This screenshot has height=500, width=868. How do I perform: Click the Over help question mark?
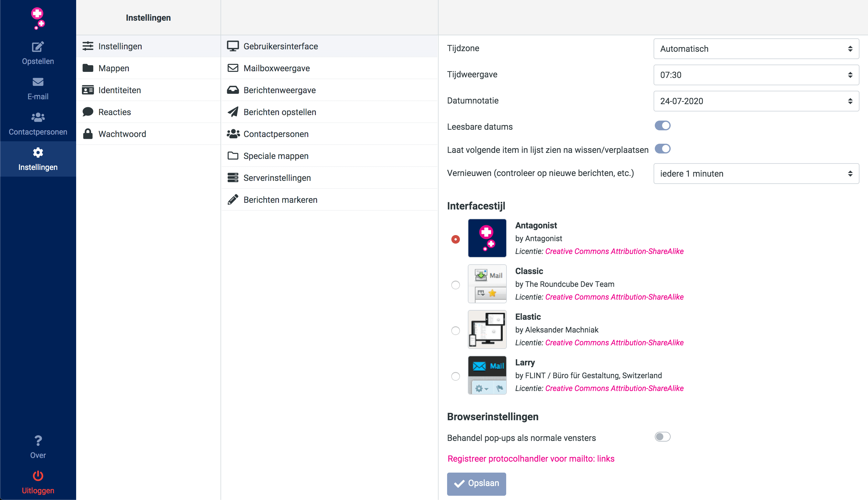pos(38,441)
